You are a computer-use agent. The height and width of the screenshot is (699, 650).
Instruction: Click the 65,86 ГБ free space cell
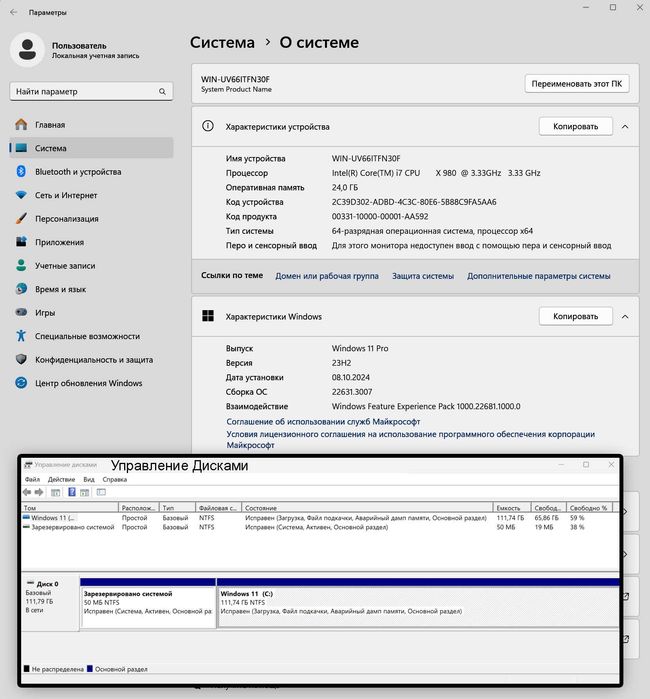coord(546,518)
